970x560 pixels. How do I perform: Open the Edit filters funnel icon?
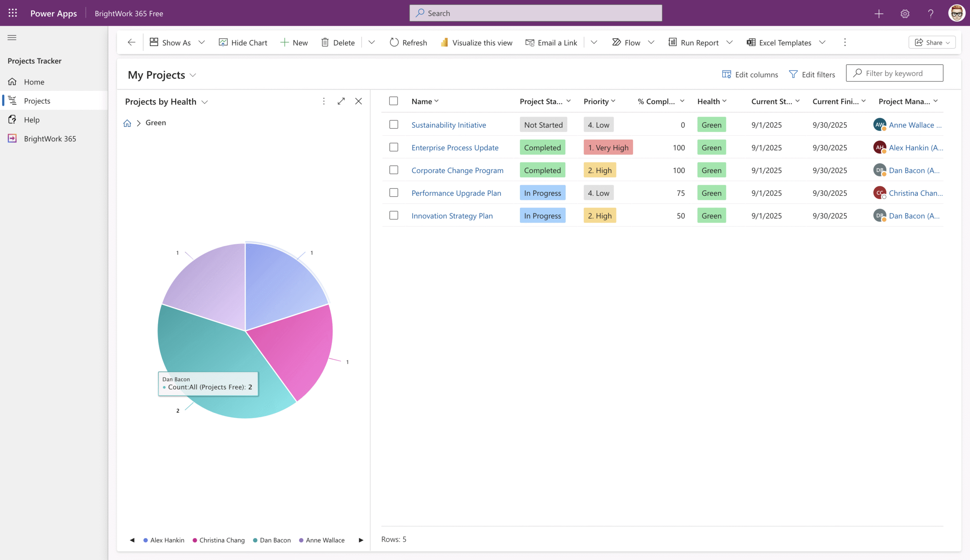793,74
